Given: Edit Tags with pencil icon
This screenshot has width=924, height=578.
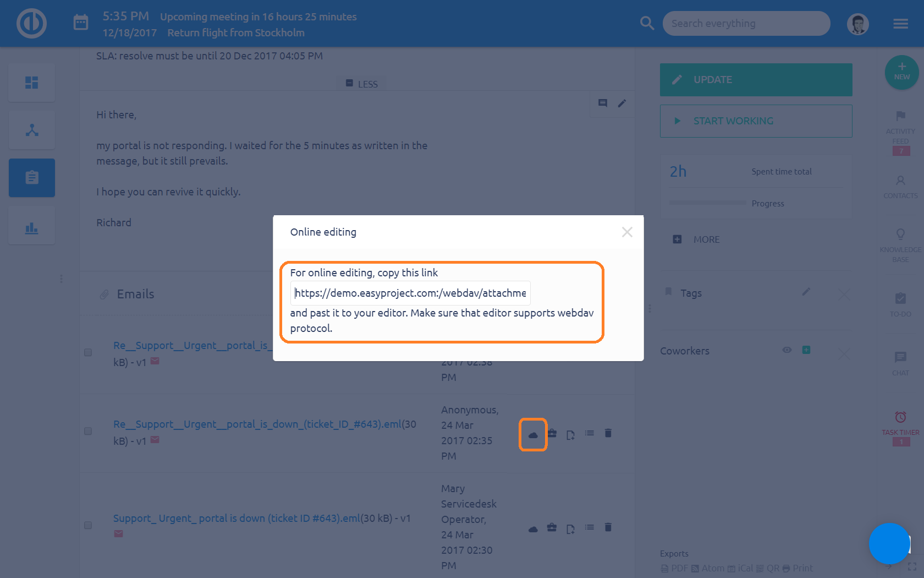Looking at the screenshot, I should 806,292.
